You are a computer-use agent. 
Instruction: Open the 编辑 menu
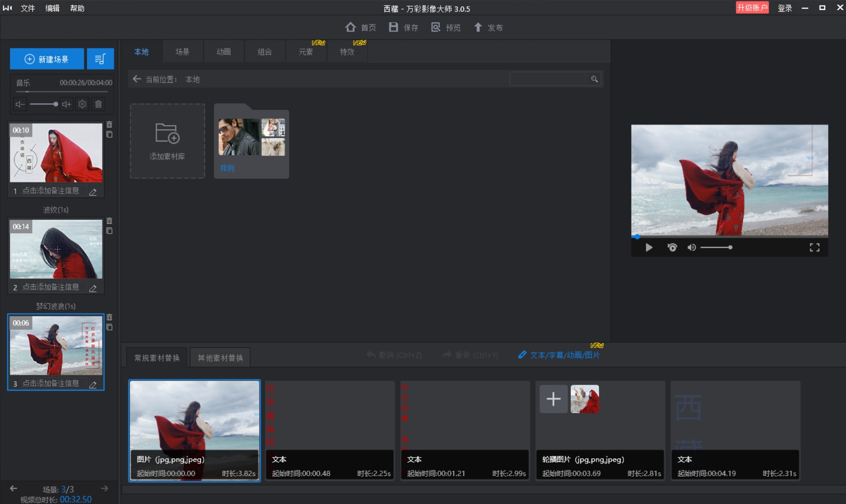click(52, 8)
